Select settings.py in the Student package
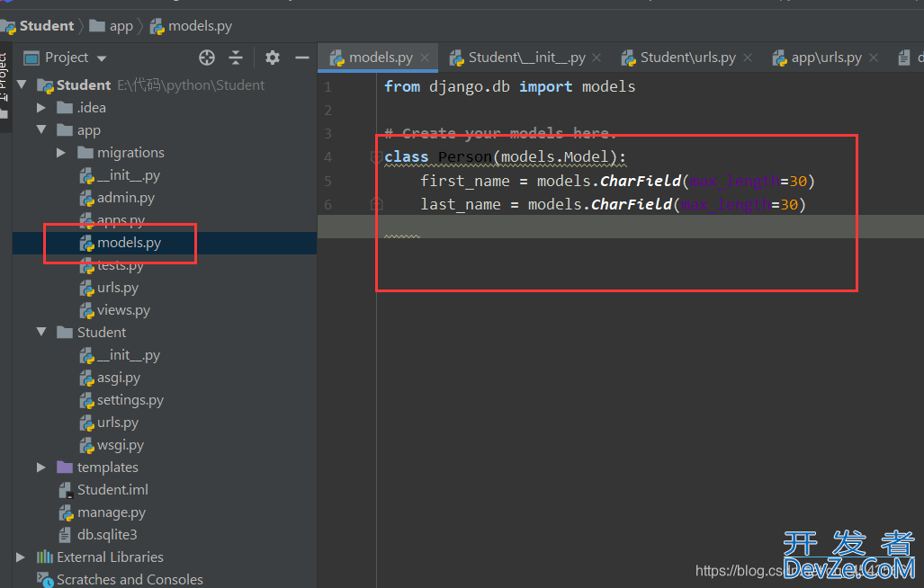Viewport: 924px width, 588px height. 130,400
